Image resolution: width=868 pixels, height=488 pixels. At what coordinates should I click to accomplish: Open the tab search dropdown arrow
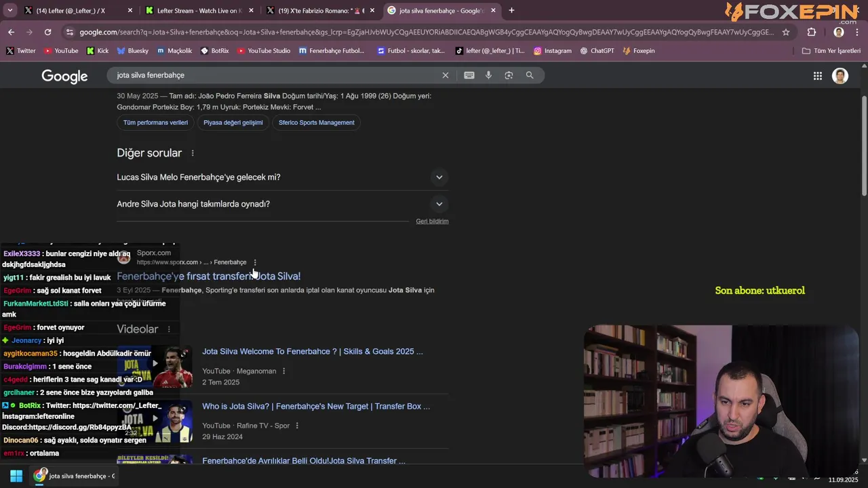[10, 10]
